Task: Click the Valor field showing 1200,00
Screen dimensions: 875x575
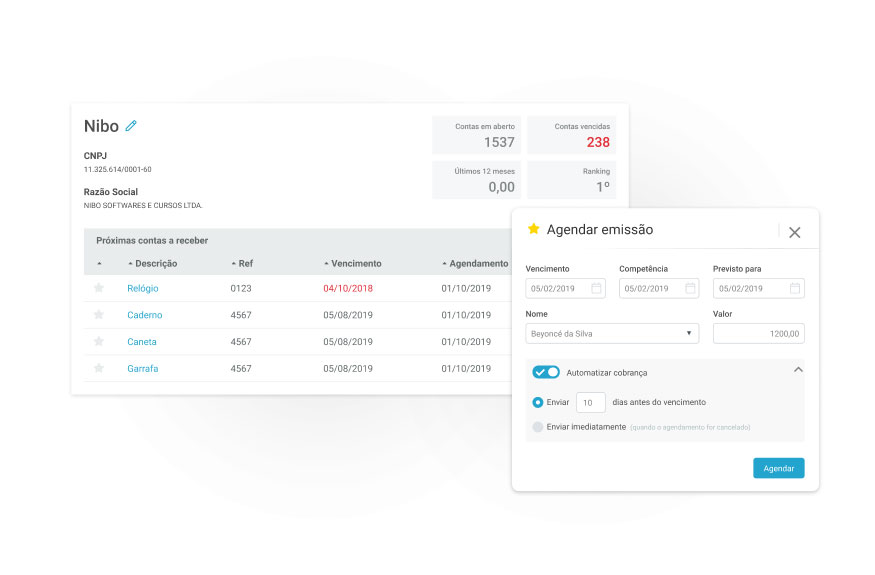Action: pyautogui.click(x=758, y=333)
